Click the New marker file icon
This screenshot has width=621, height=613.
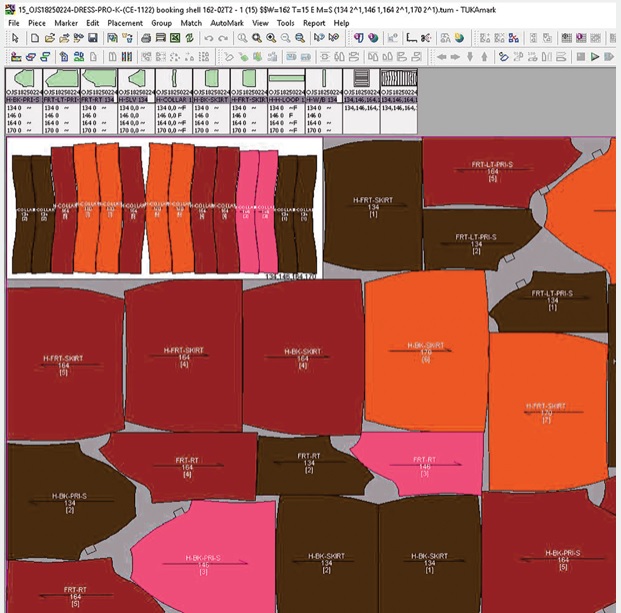coord(34,38)
